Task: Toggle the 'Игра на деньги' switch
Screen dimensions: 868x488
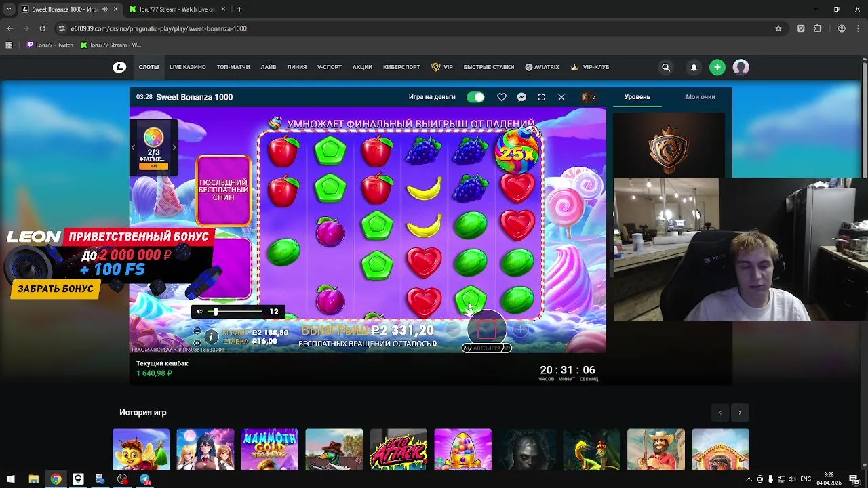Action: click(475, 97)
